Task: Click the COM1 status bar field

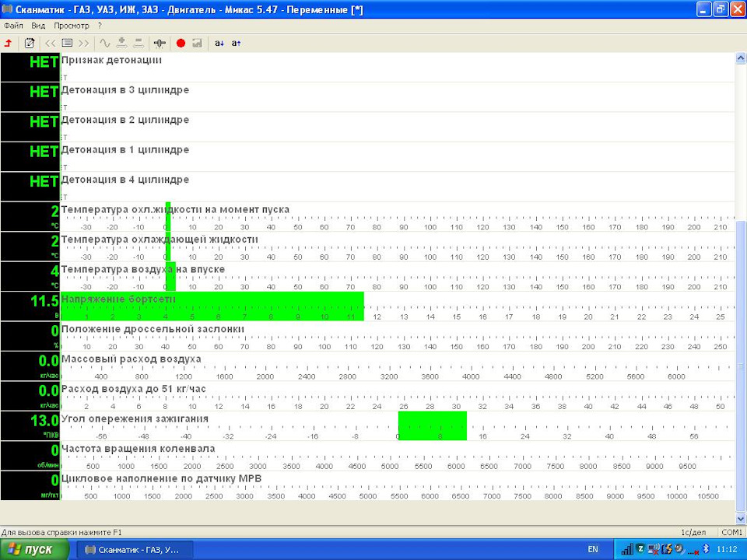Action: [x=731, y=532]
